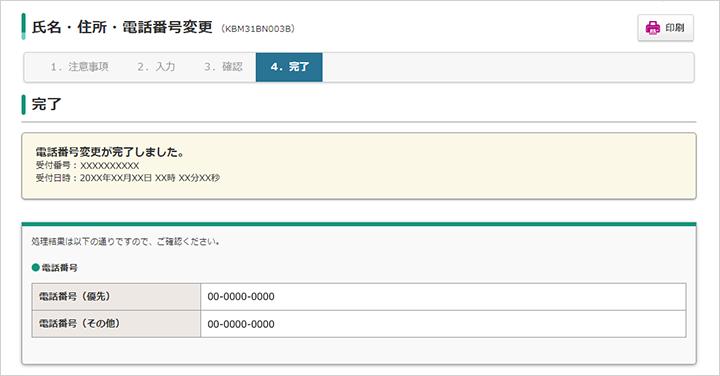Click message 電話番号変更が完了しました。
The width and height of the screenshot is (720, 376).
point(110,152)
